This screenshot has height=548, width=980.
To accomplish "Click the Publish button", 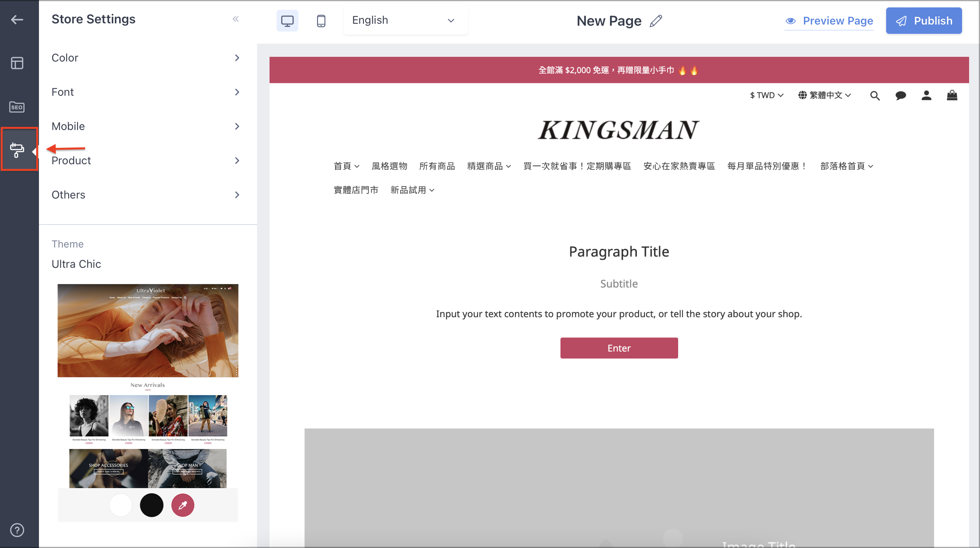I will point(924,21).
